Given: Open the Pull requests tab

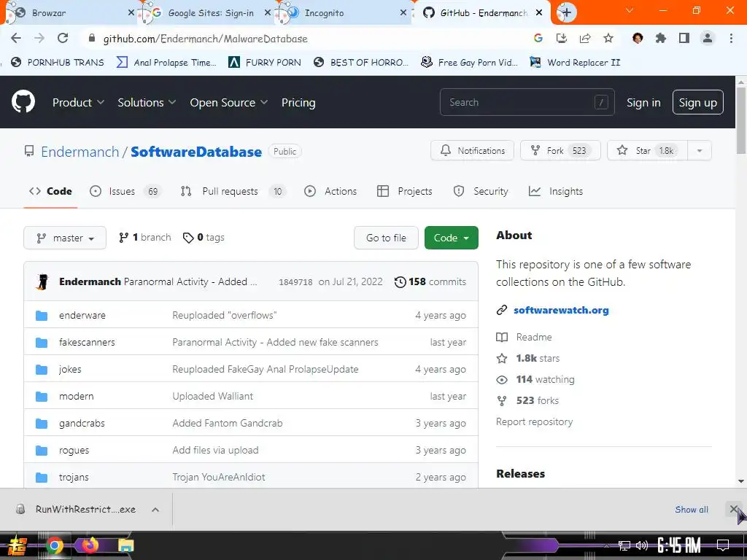Looking at the screenshot, I should click(233, 191).
